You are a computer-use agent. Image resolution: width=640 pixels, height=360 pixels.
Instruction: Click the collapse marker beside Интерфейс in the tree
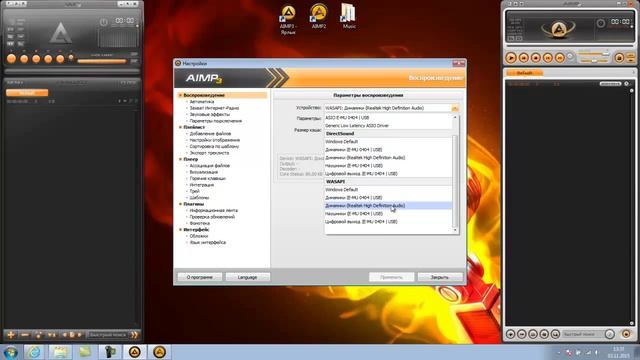[180, 230]
